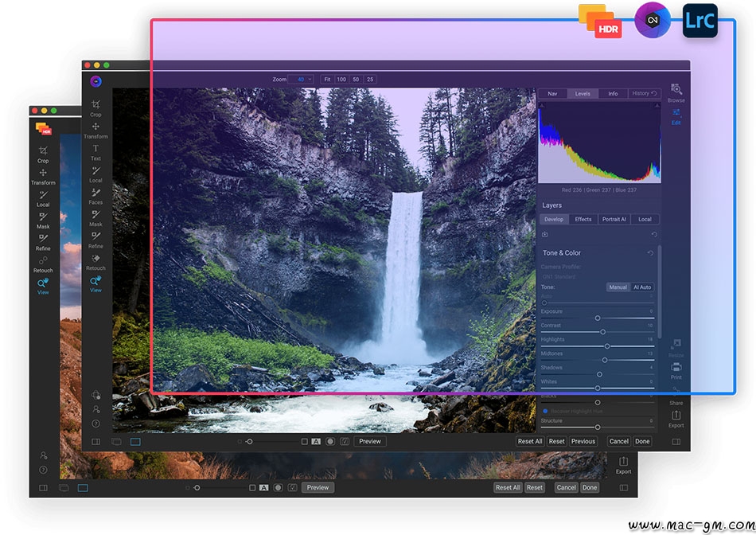The height and width of the screenshot is (535, 756).
Task: Activate the Retouch tool in front window
Action: (x=95, y=261)
